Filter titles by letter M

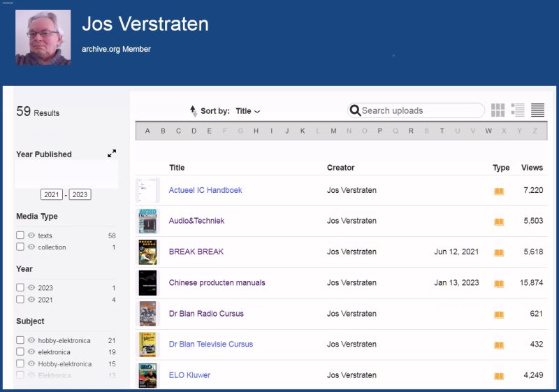point(333,131)
